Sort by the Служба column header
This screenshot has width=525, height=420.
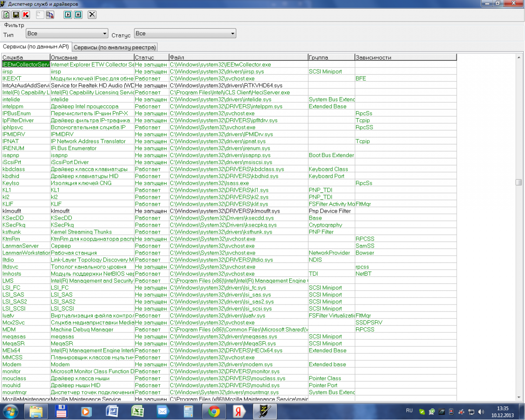click(25, 57)
